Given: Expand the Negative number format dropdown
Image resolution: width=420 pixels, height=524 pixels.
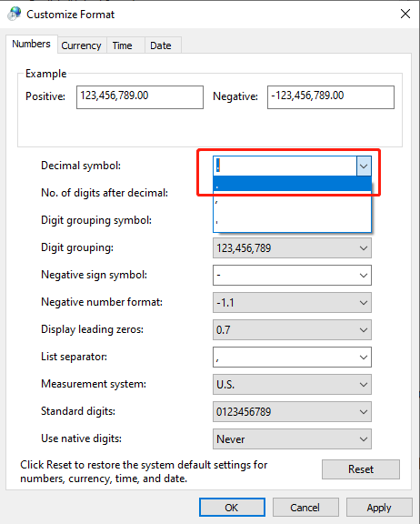Looking at the screenshot, I should (x=292, y=302).
